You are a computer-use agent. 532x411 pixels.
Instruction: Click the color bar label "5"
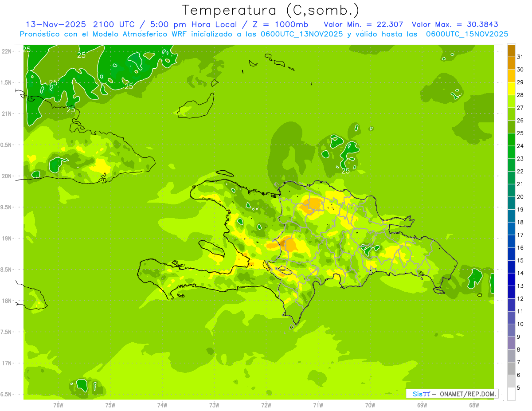point(519,388)
